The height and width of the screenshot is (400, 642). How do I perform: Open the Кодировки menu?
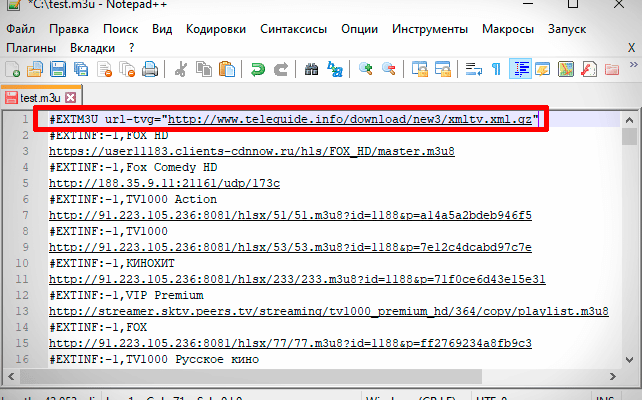tap(216, 29)
